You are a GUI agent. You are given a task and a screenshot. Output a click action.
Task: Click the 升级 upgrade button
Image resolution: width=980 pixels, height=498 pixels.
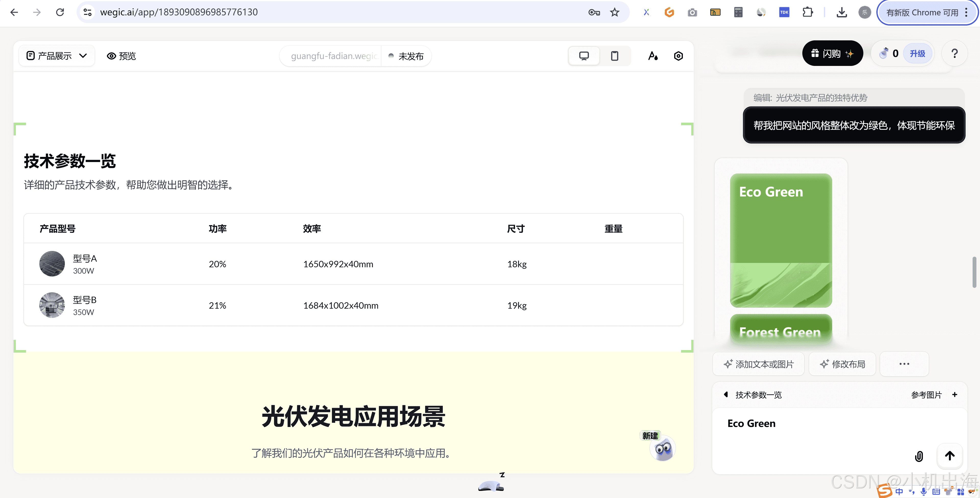coord(917,54)
